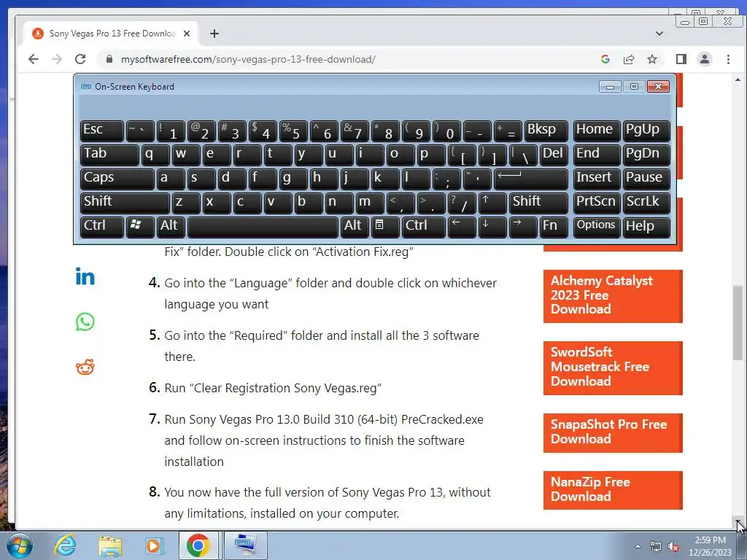This screenshot has height=560, width=747.
Task: Click the Pause key on keyboard
Action: [646, 179]
